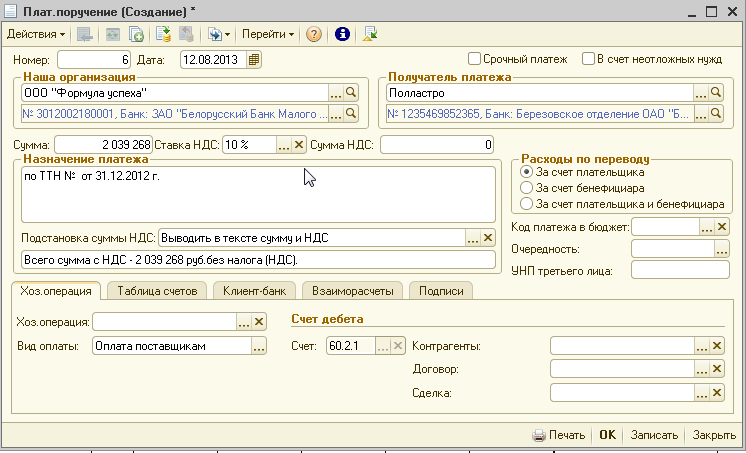Select За счет бенефициара radio option
The height and width of the screenshot is (453, 746).
tap(527, 188)
